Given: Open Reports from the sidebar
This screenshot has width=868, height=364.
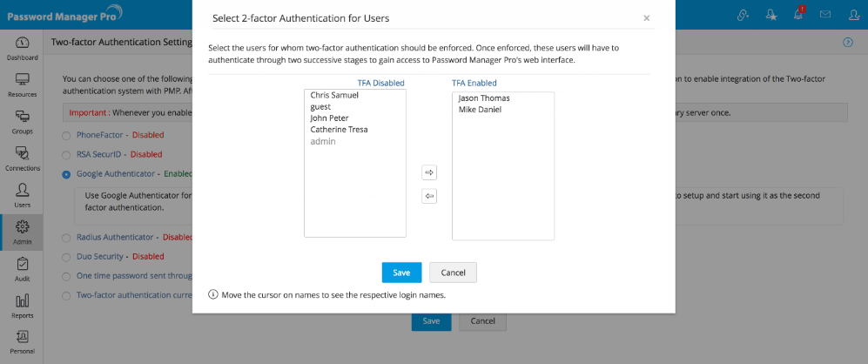Looking at the screenshot, I should pyautogui.click(x=22, y=306).
